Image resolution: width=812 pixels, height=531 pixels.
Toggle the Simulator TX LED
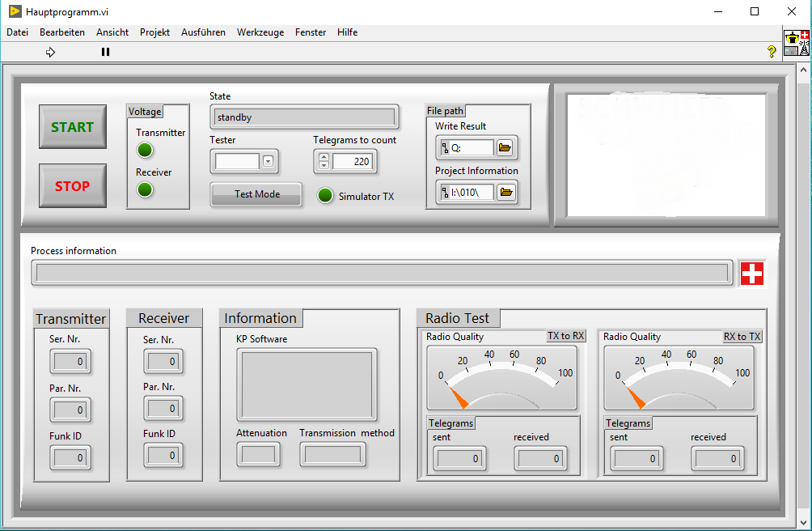(325, 195)
